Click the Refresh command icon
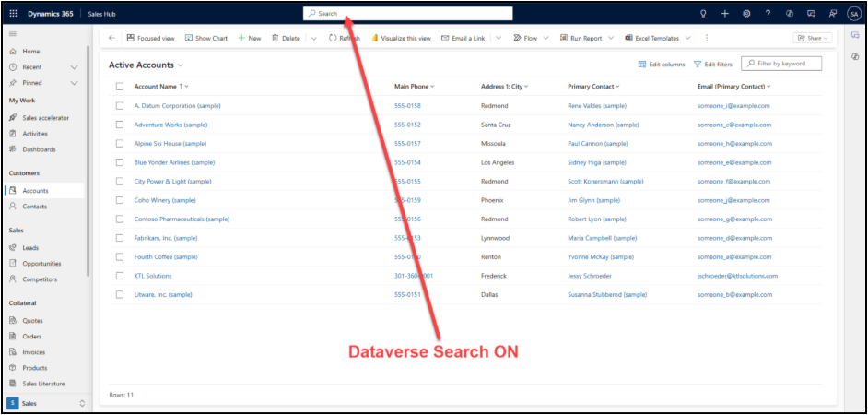Viewport: 868px width, 415px height. tap(333, 38)
